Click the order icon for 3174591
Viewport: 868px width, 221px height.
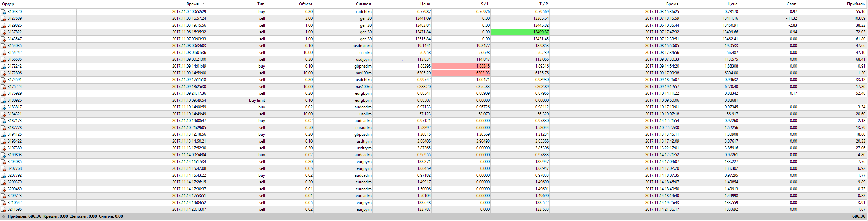pos(3,80)
